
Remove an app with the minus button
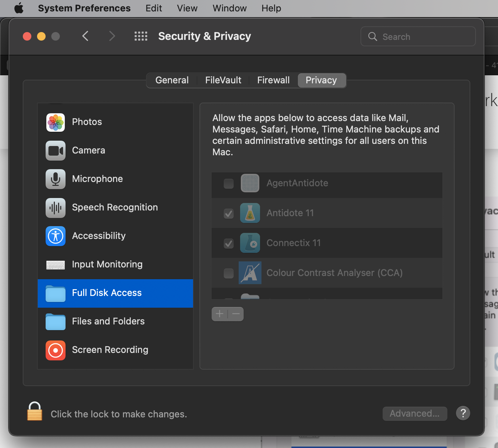236,314
